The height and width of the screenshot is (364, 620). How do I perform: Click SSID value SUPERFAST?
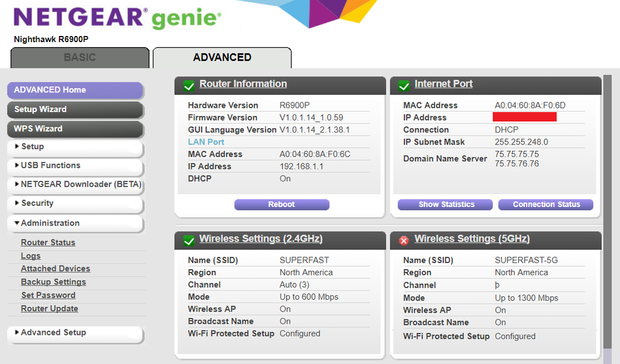[304, 260]
